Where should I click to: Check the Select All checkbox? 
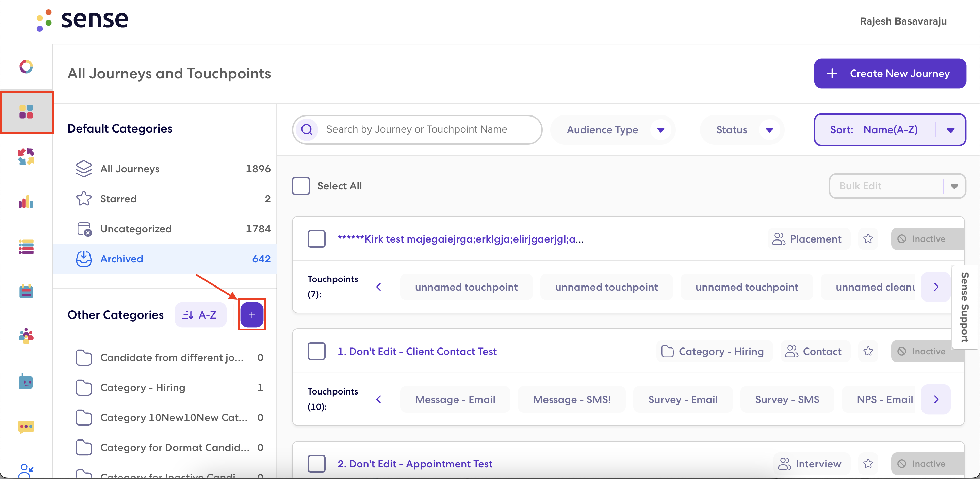click(301, 186)
